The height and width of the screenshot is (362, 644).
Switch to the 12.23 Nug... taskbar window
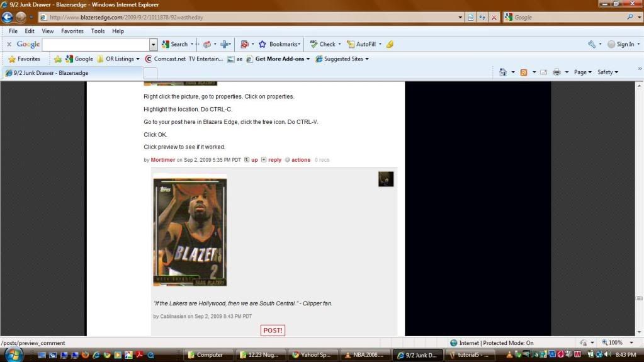pos(261,355)
